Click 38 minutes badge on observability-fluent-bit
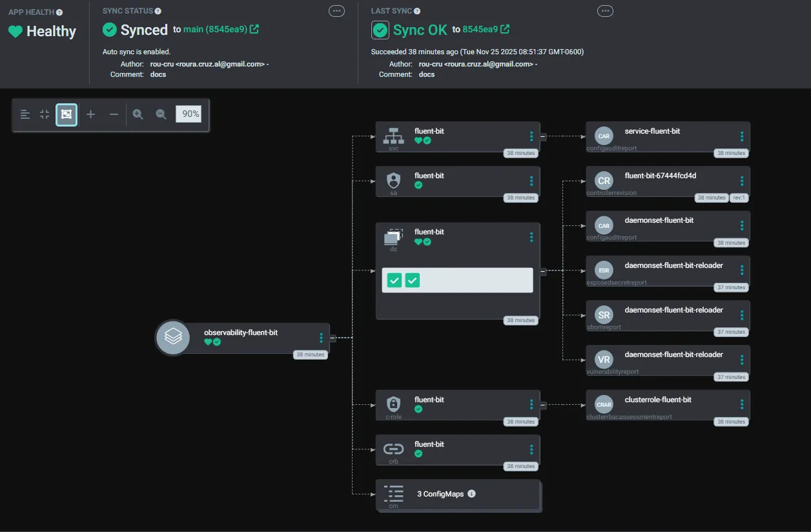The width and height of the screenshot is (811, 532). click(x=311, y=354)
